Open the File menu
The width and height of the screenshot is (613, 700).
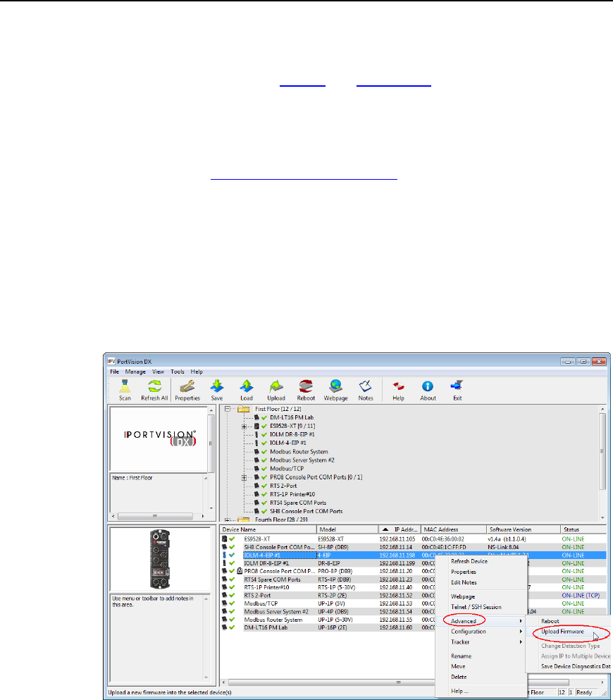pos(115,372)
